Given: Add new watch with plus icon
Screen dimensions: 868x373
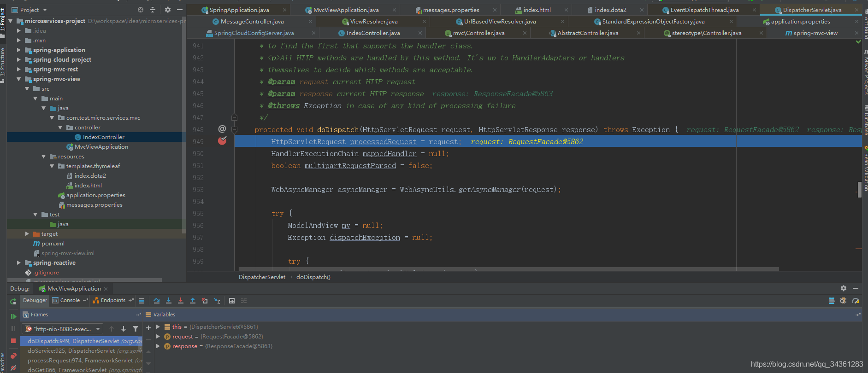Looking at the screenshot, I should coord(148,328).
